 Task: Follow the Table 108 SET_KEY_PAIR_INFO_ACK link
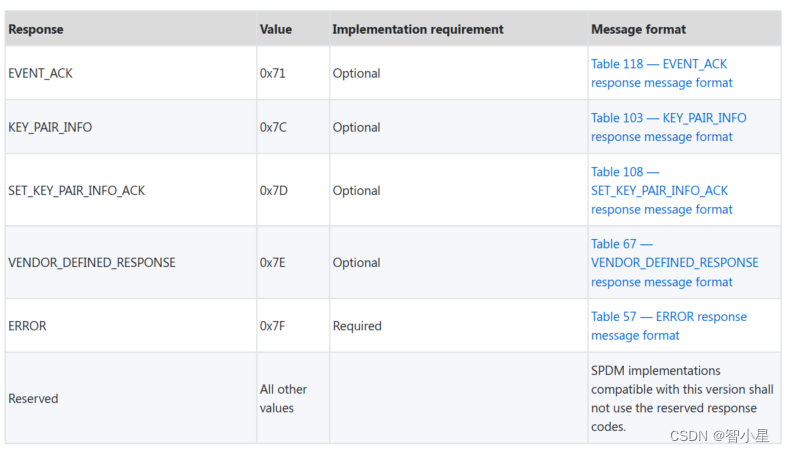click(x=659, y=190)
